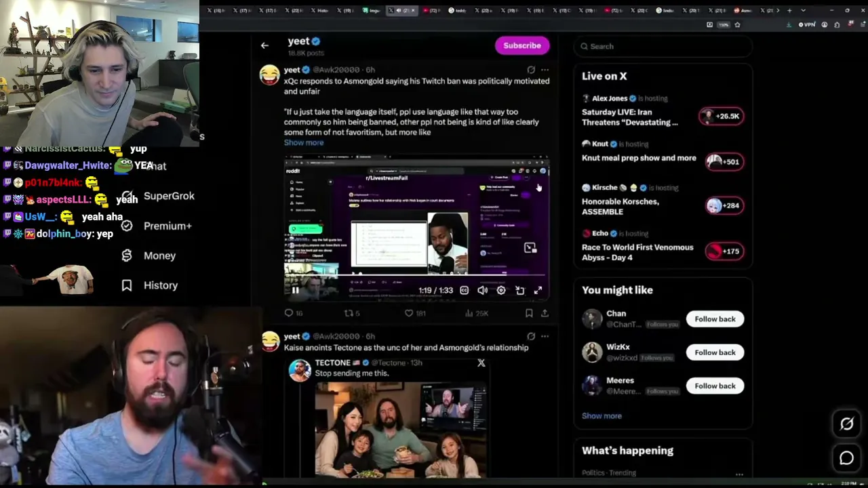Screen dimensions: 868x488
Task: Pause the xQc response video
Action: (x=296, y=290)
